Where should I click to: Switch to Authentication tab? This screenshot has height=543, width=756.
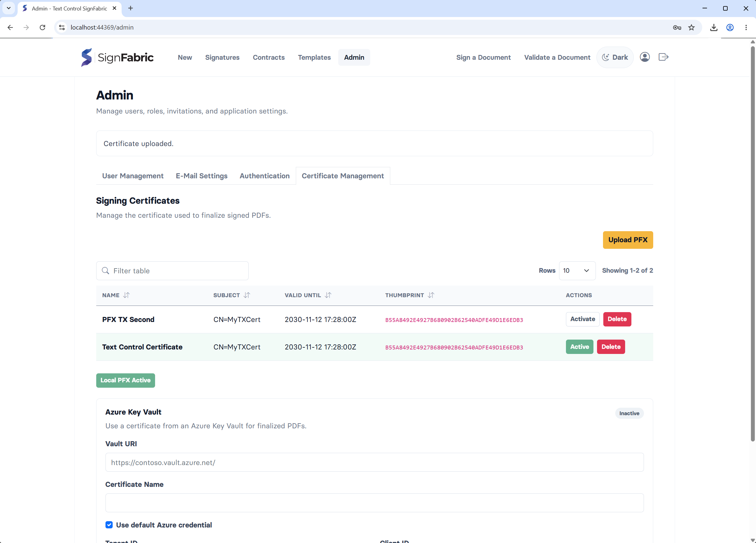[265, 176]
